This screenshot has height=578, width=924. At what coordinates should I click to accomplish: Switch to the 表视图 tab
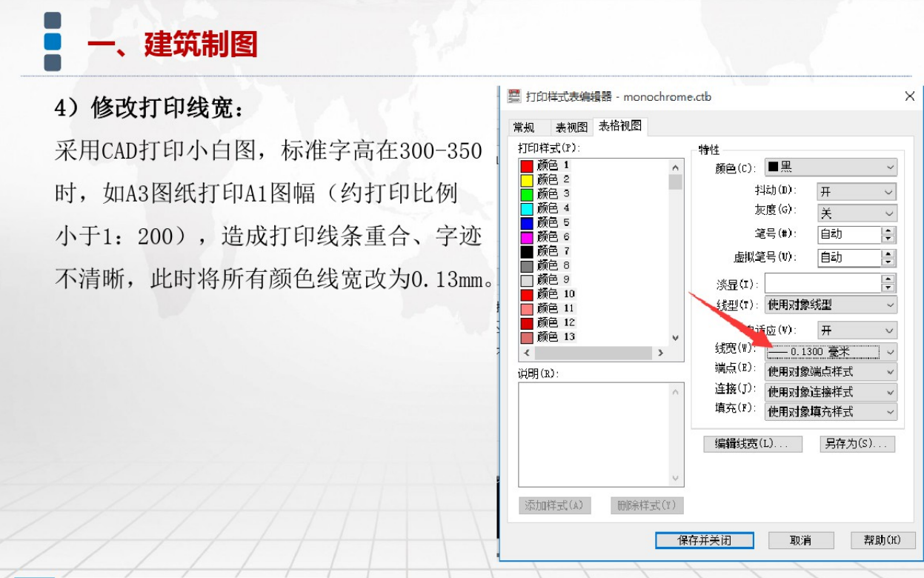coord(571,127)
